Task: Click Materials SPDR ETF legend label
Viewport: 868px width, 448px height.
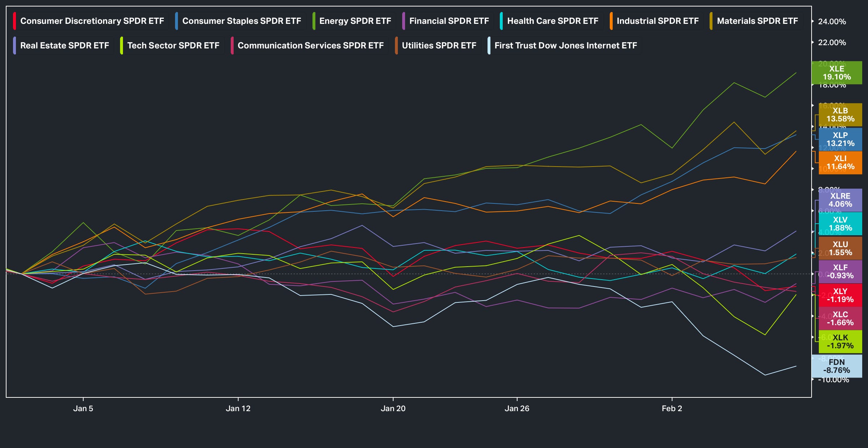Action: [x=757, y=21]
